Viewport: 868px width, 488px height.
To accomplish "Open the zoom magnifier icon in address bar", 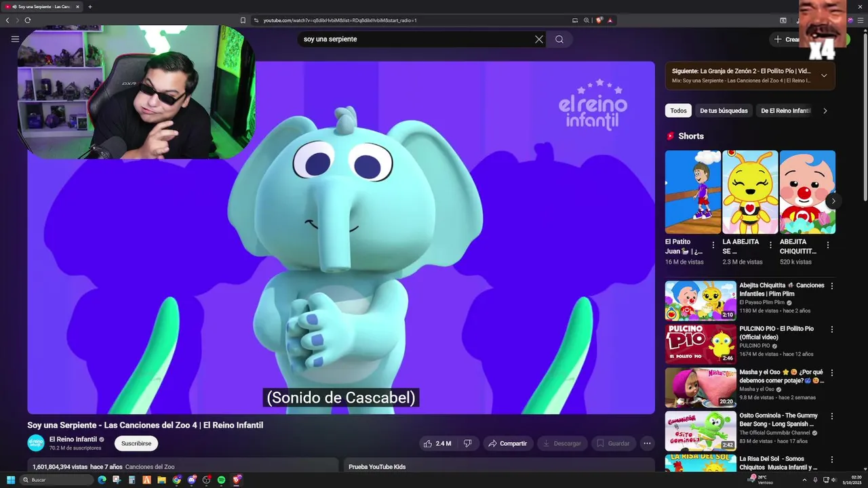I will (x=586, y=20).
